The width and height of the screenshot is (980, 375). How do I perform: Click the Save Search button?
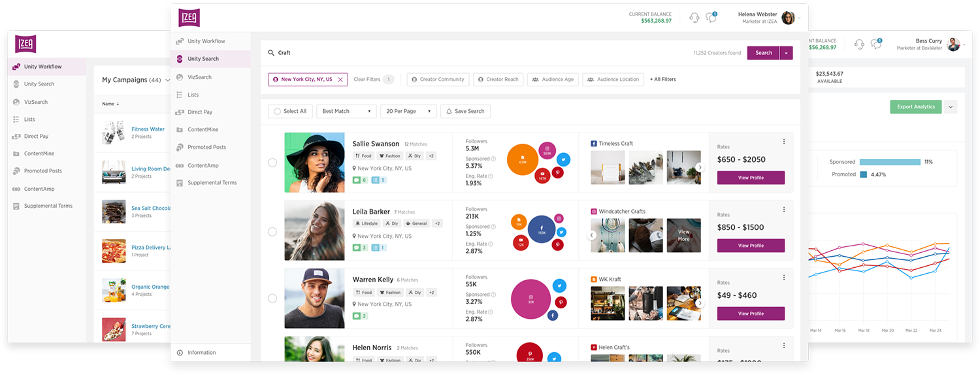(x=465, y=112)
